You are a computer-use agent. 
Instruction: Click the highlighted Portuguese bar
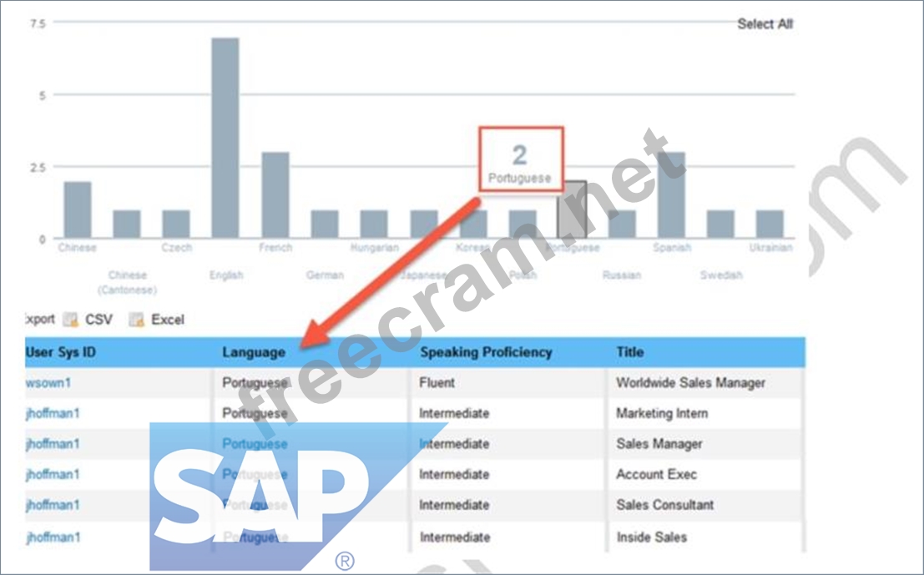(x=572, y=210)
